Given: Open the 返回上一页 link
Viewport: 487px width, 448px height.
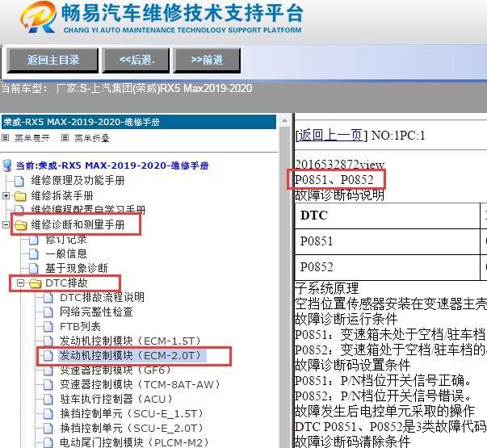Looking at the screenshot, I should click(330, 136).
